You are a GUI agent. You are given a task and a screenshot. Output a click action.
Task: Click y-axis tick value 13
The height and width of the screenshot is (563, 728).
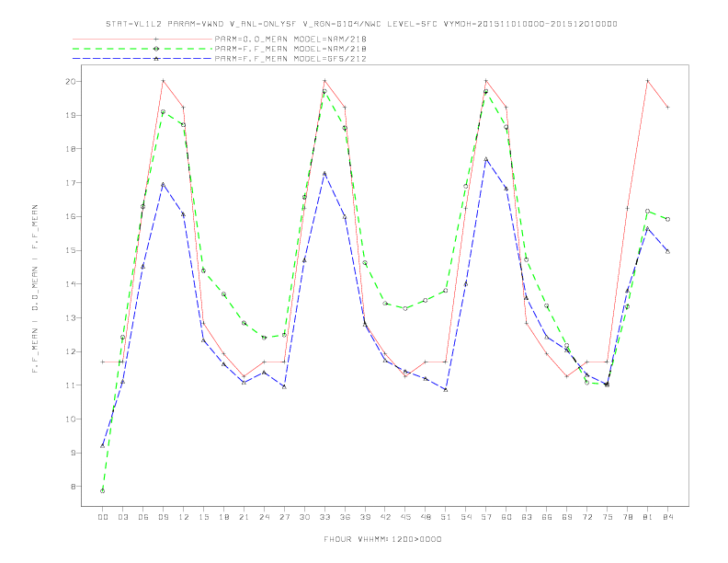tap(71, 318)
